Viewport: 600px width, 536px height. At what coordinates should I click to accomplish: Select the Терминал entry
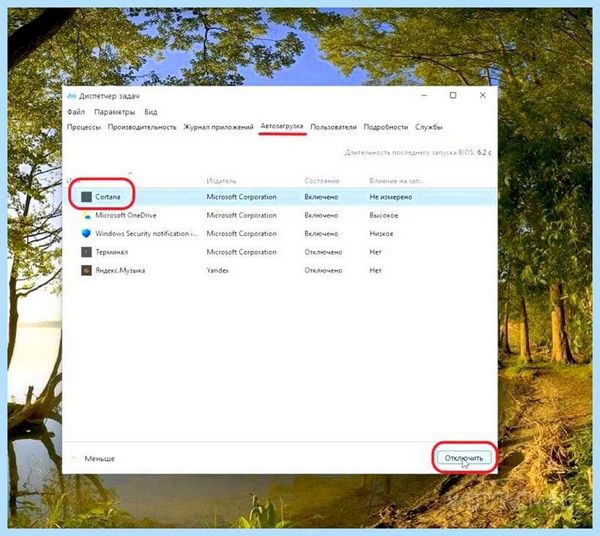pyautogui.click(x=112, y=252)
